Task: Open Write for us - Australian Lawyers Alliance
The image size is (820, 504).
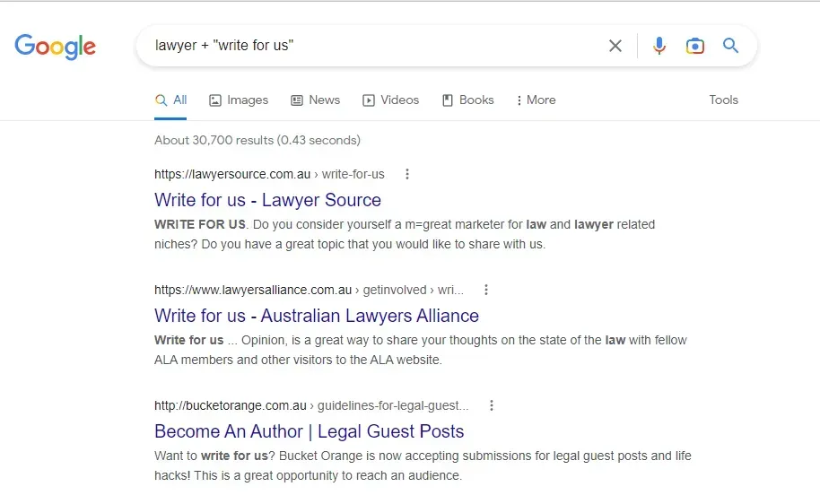Action: 317,316
